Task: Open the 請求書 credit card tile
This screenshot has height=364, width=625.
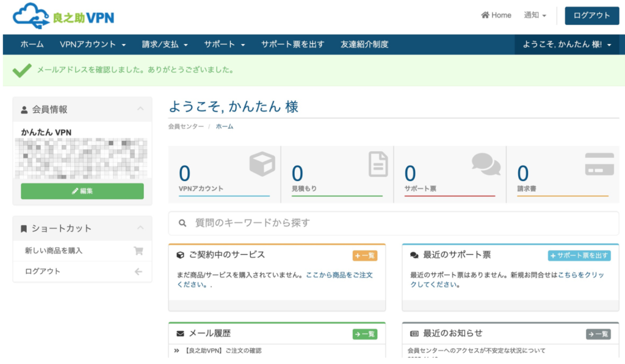Action: [x=562, y=174]
